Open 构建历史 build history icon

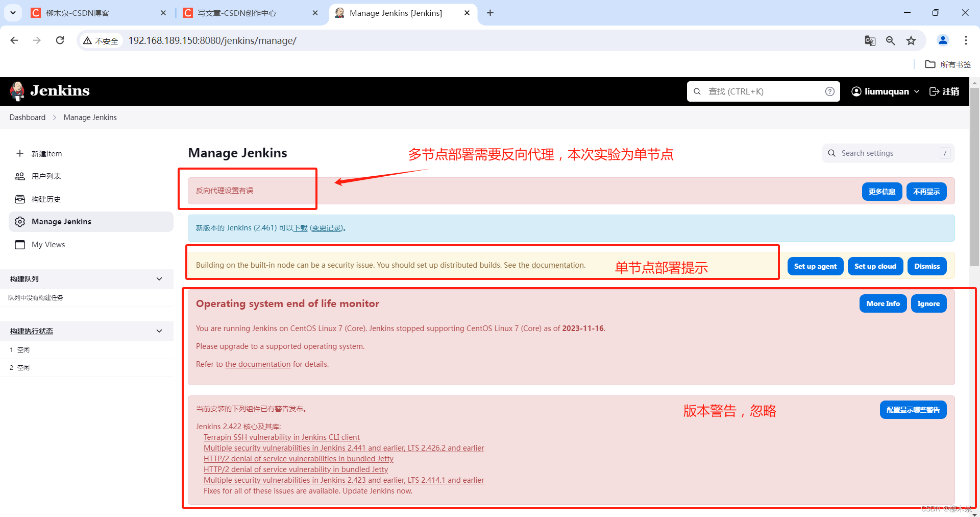[20, 199]
